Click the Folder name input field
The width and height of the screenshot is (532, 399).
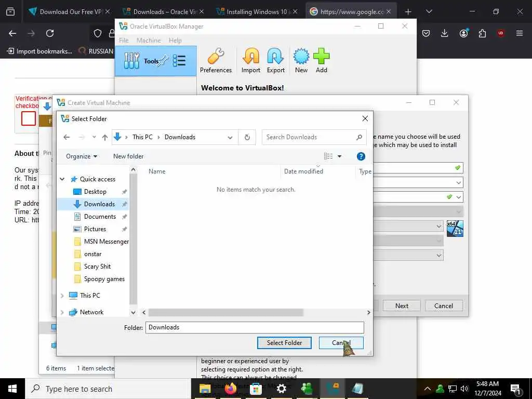pyautogui.click(x=255, y=327)
